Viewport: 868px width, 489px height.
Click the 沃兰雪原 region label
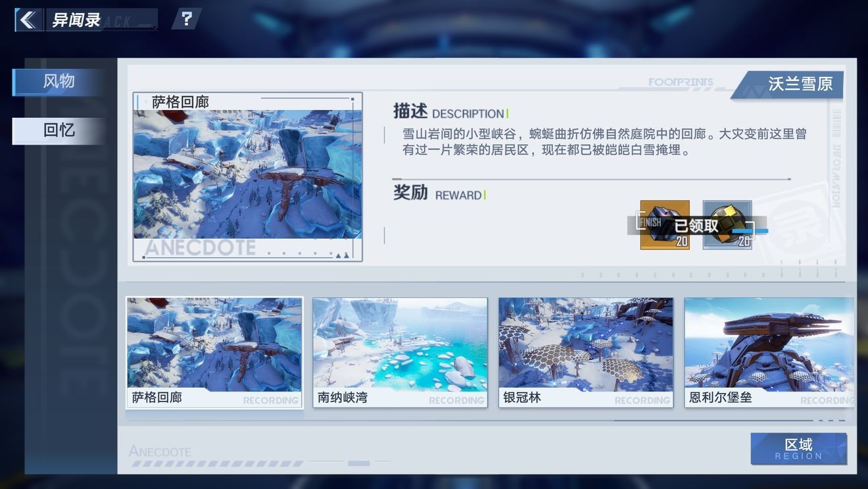pyautogui.click(x=800, y=84)
